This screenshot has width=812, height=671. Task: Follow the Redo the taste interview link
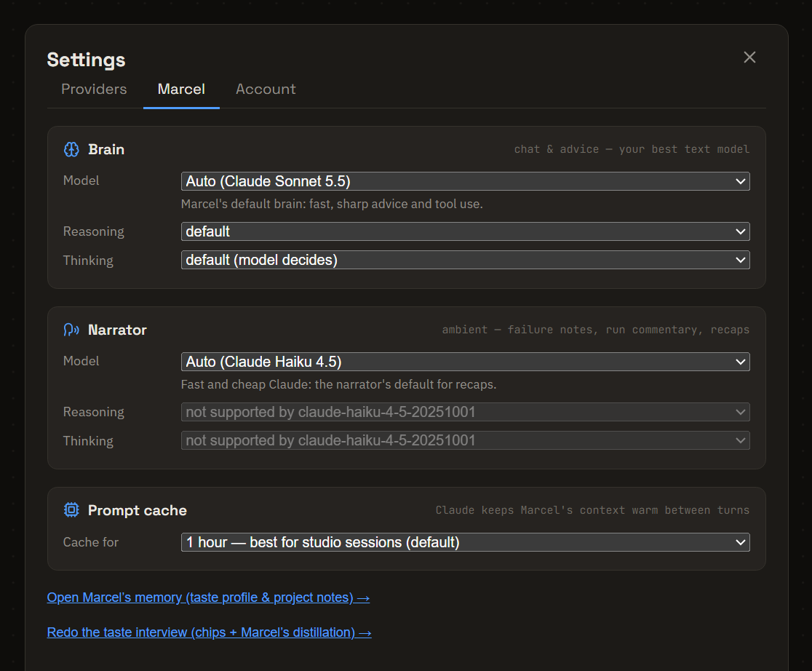[x=210, y=632]
